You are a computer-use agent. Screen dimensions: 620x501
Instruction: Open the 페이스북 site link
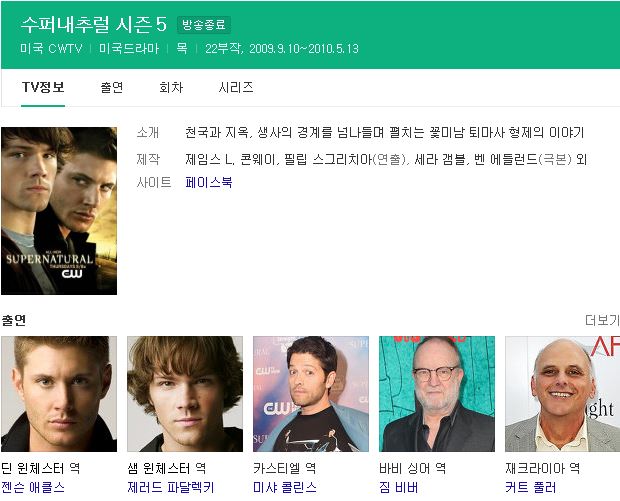(208, 182)
